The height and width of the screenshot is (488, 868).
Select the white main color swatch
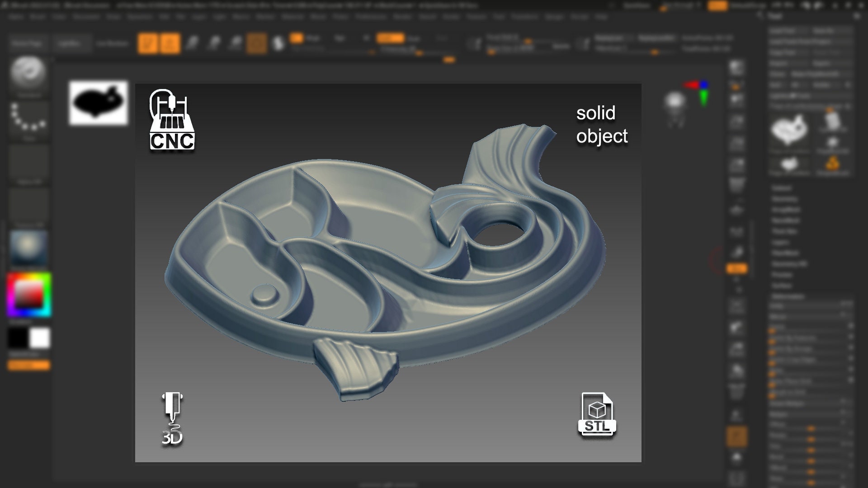40,338
